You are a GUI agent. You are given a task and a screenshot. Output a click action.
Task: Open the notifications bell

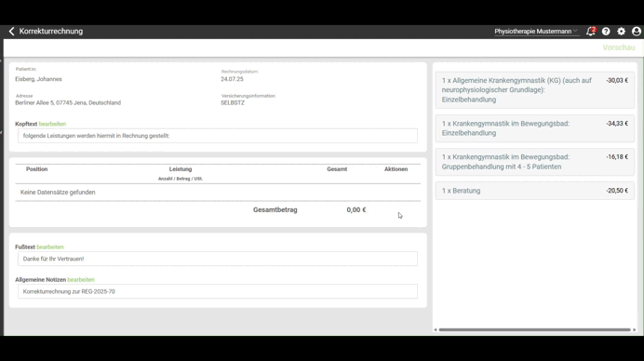pyautogui.click(x=591, y=32)
